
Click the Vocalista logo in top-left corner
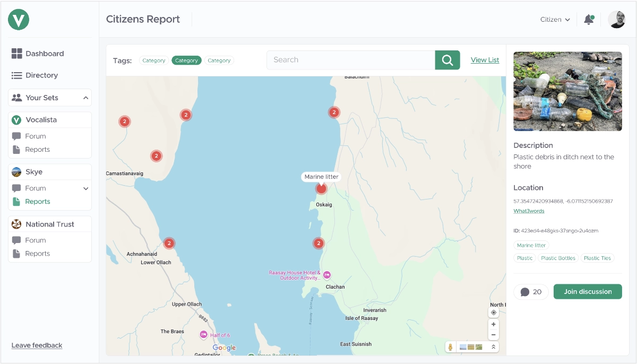[19, 20]
